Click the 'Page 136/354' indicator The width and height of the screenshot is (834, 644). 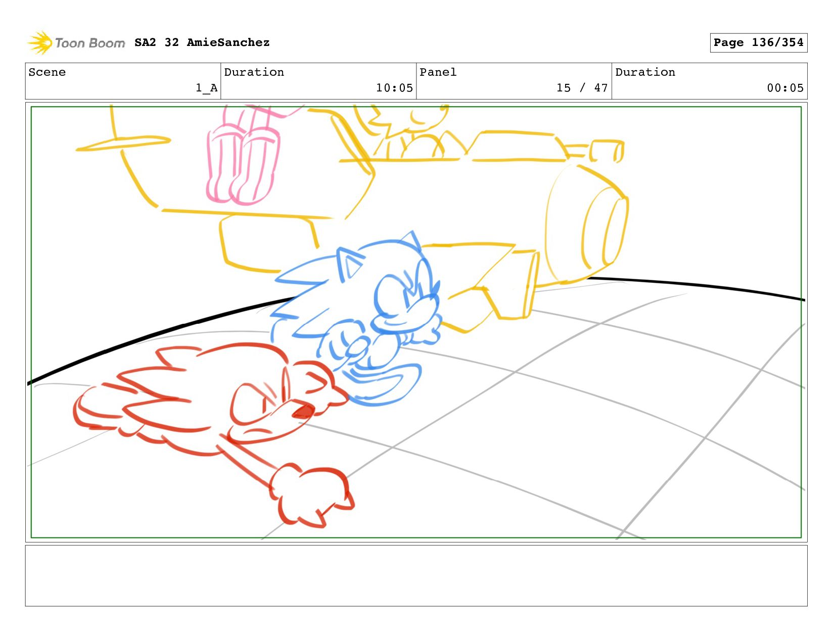click(758, 42)
